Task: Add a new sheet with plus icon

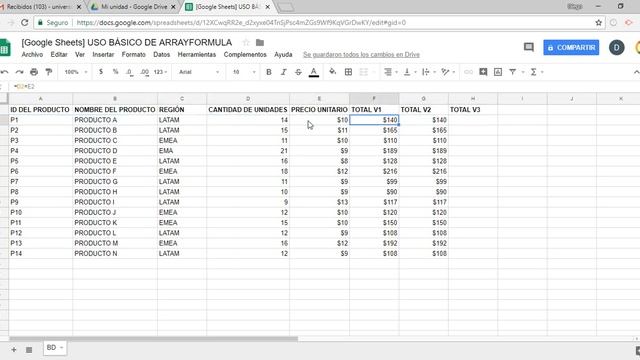Action: [14, 349]
